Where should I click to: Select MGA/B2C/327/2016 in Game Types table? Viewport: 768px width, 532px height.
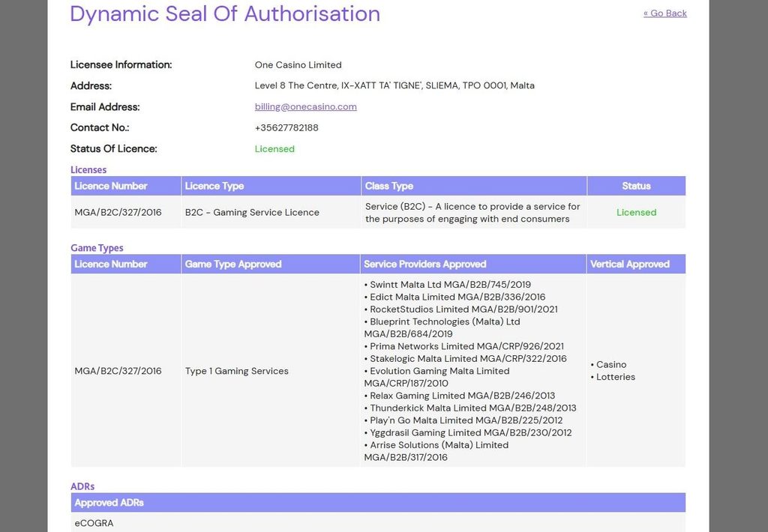coord(118,371)
